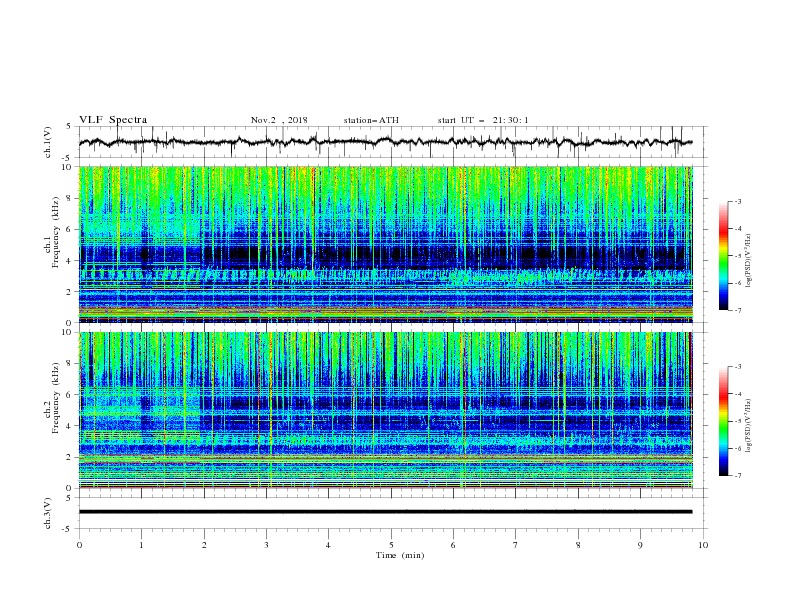Click time axis tick label "7"

(515, 545)
